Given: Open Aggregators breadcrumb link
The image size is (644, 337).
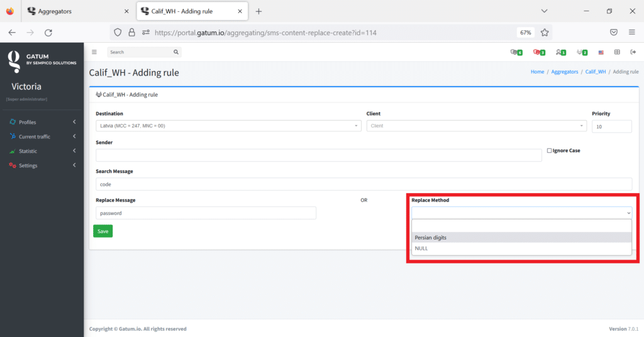Looking at the screenshot, I should [x=564, y=72].
